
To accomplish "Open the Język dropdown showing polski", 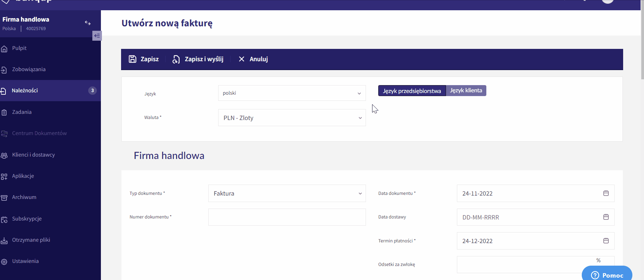I will coord(292,93).
